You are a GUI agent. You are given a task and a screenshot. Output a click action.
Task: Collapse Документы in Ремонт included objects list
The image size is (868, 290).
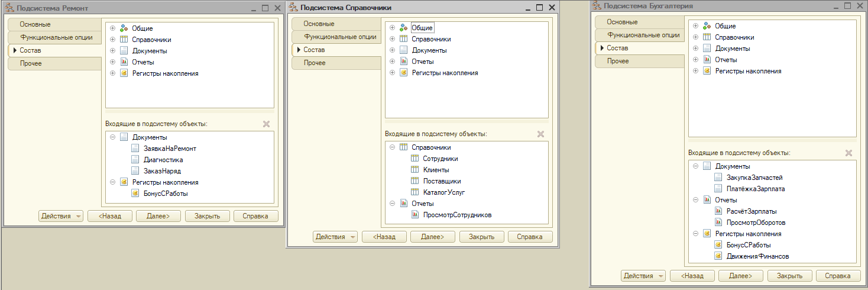112,137
